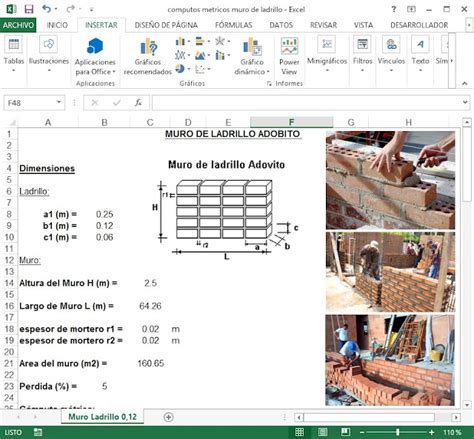Open Filtros group
Viewport: 474px width, 439px height.
[362, 54]
